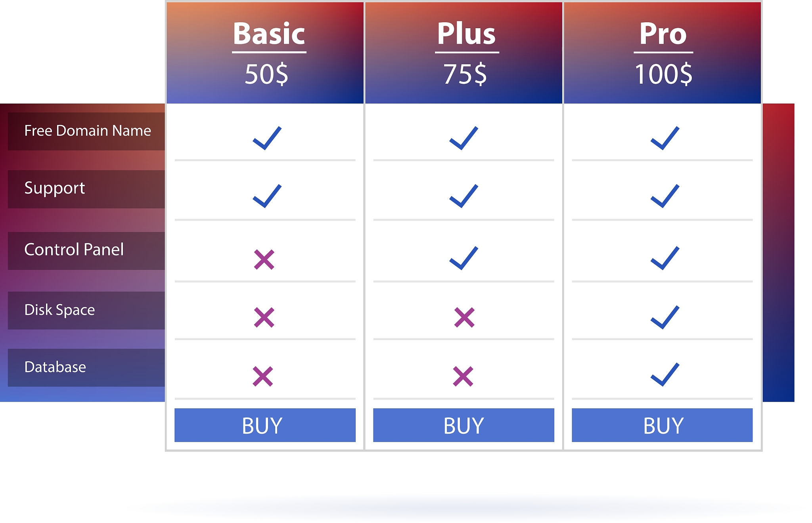The width and height of the screenshot is (812, 523).
Task: Select the Plus plan heading
Action: click(x=466, y=34)
